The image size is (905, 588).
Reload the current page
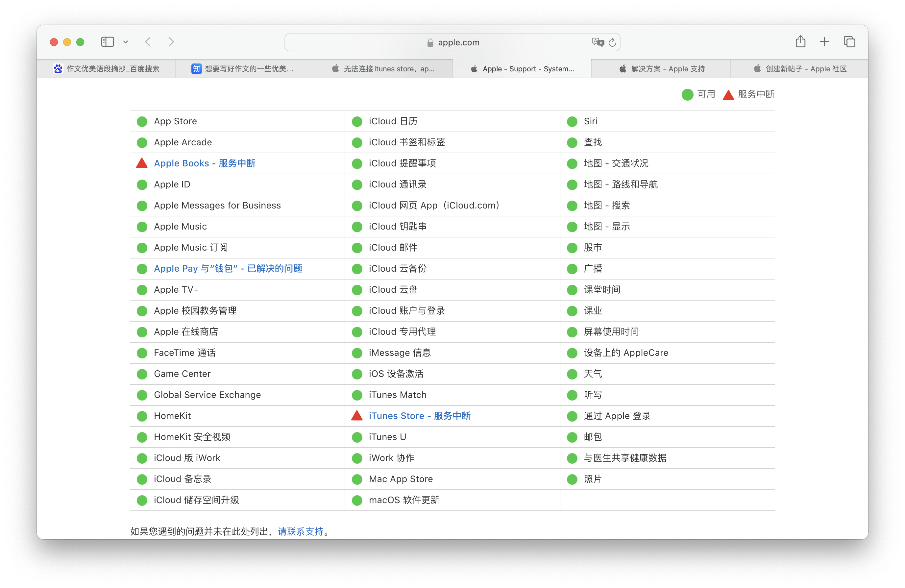pyautogui.click(x=612, y=43)
